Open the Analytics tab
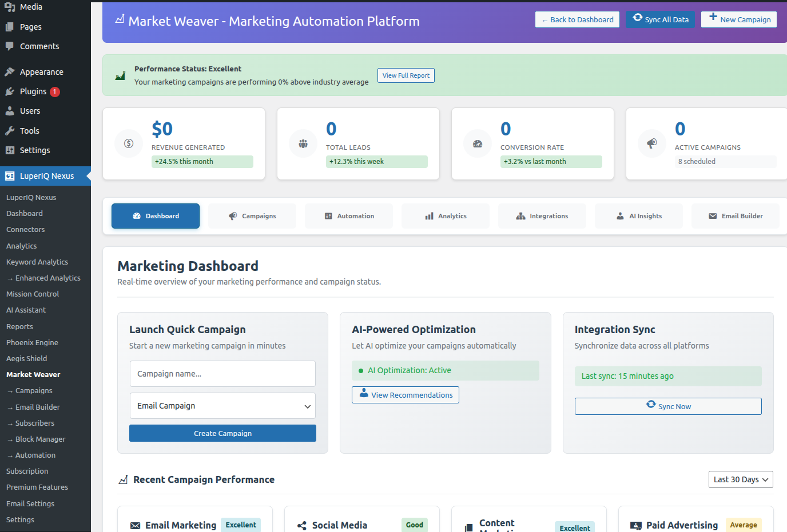The image size is (787, 532). (446, 216)
